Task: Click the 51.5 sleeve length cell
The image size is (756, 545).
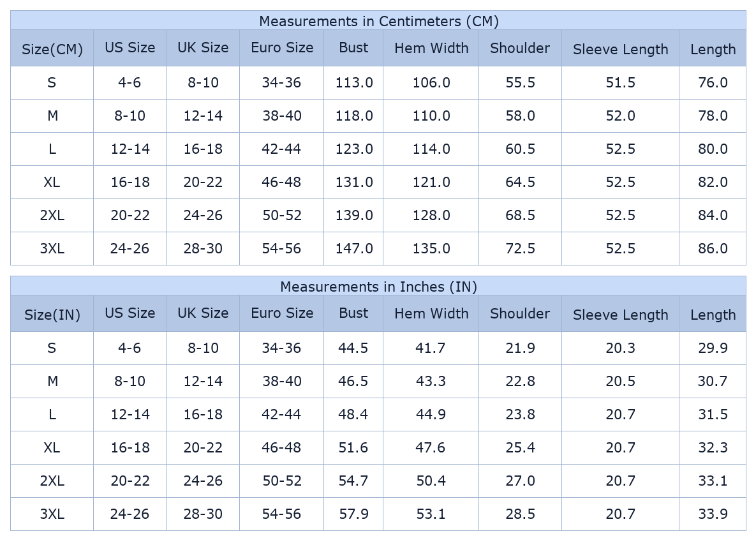Action: (x=620, y=82)
